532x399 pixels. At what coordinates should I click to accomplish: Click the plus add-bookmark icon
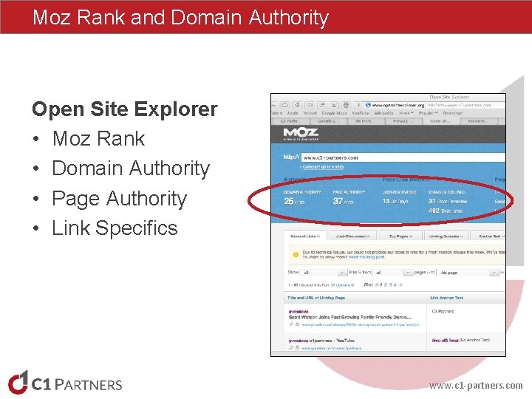click(358, 105)
